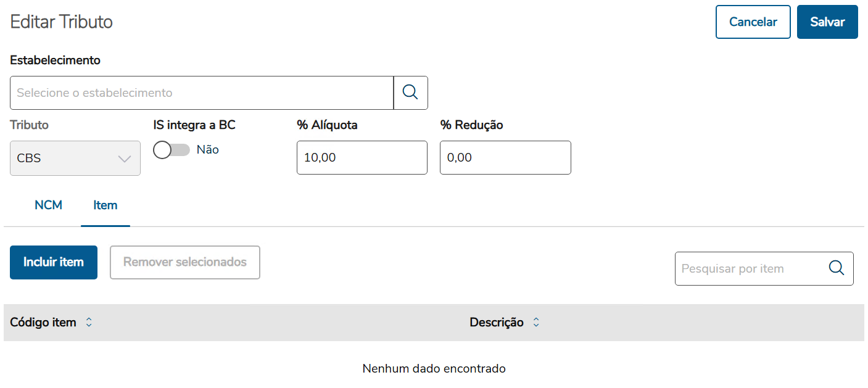
Task: Click the Remover selecionados button
Action: click(184, 262)
